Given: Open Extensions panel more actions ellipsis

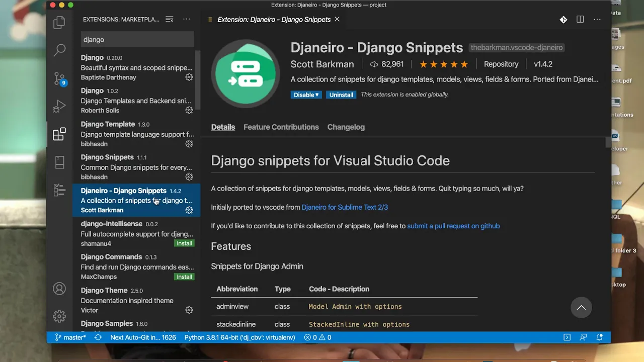Looking at the screenshot, I should [x=187, y=19].
